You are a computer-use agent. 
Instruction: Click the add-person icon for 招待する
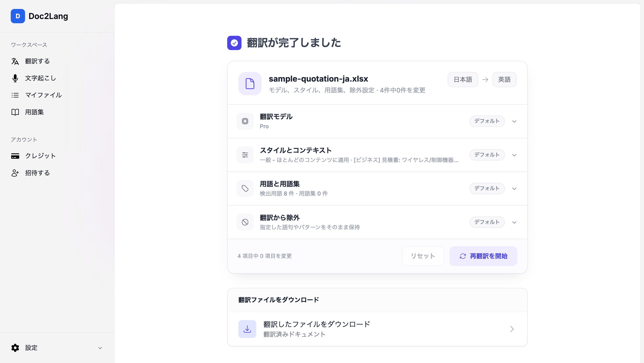[x=15, y=173]
